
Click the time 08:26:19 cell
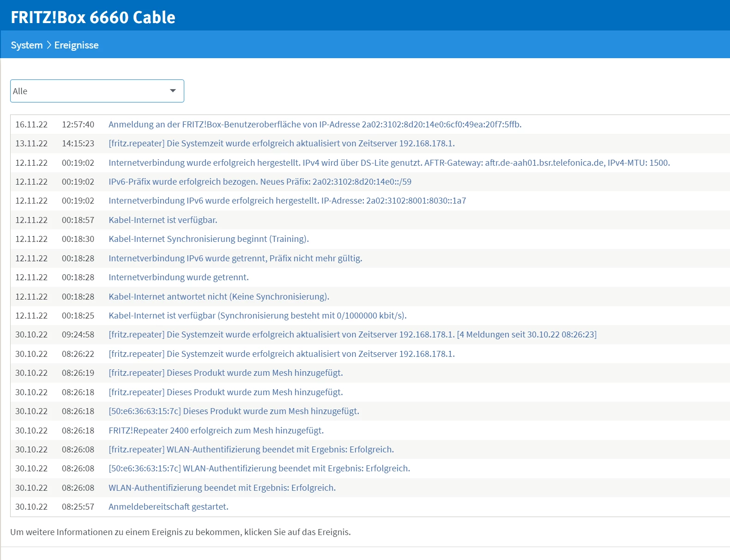click(x=78, y=373)
